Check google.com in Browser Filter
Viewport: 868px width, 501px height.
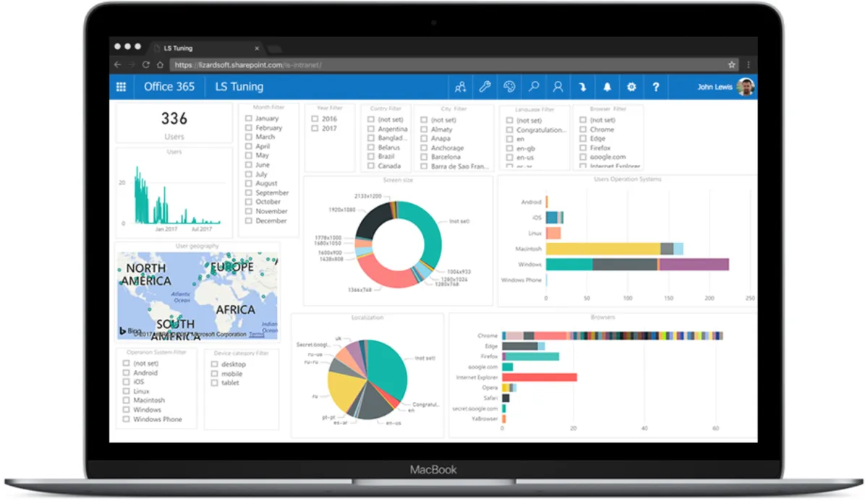pos(583,157)
